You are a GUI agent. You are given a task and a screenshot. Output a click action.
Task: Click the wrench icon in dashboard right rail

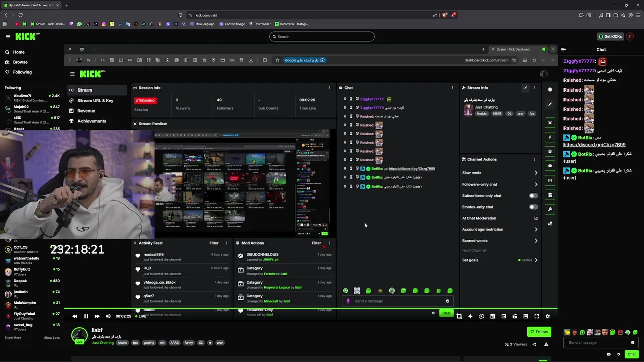click(x=550, y=209)
